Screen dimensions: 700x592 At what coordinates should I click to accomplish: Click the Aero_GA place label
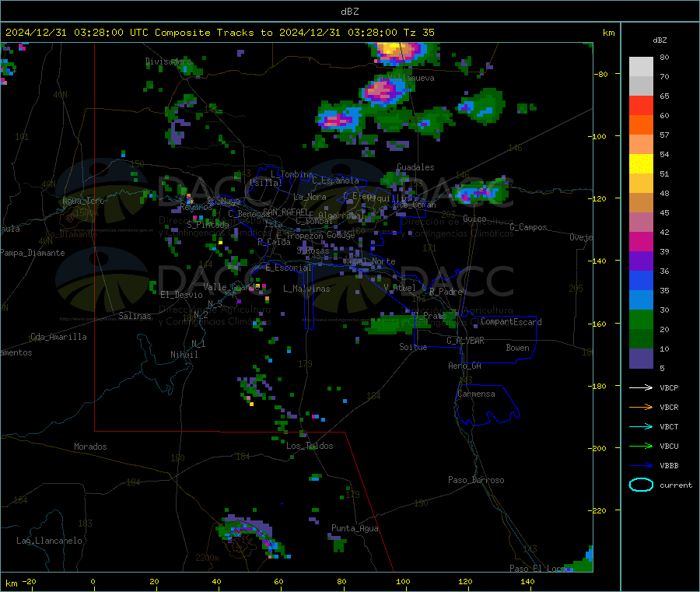point(464,366)
